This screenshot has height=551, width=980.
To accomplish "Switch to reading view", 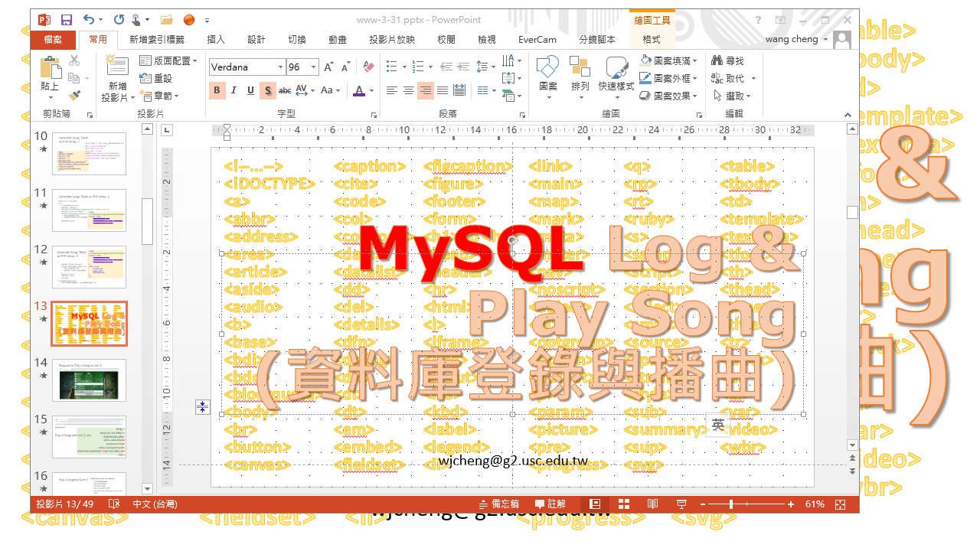I will click(x=652, y=504).
